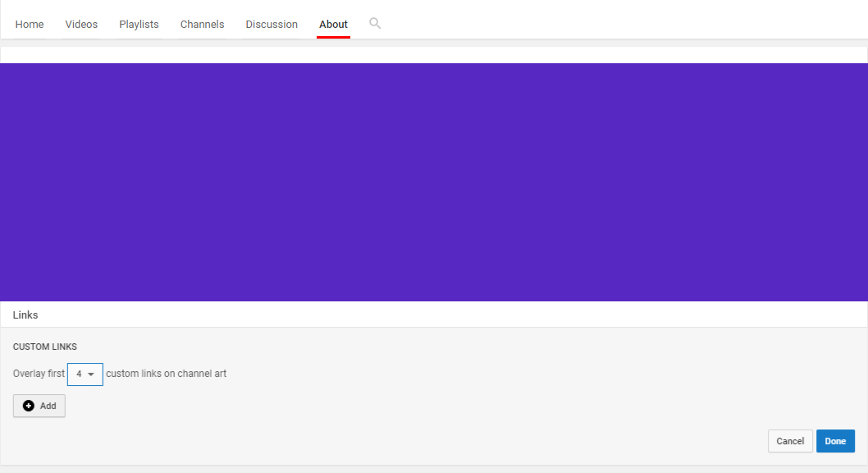Click the CUSTOM LINKS heading
Viewport: 868px width, 473px height.
pos(44,347)
